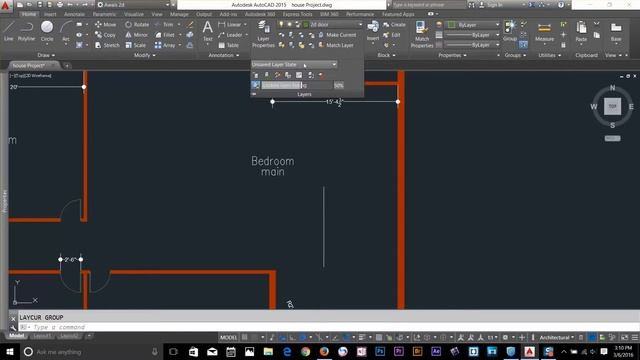Toggle the layer on/off lightbulb icon
This screenshot has height=360, width=640.
[281, 24]
